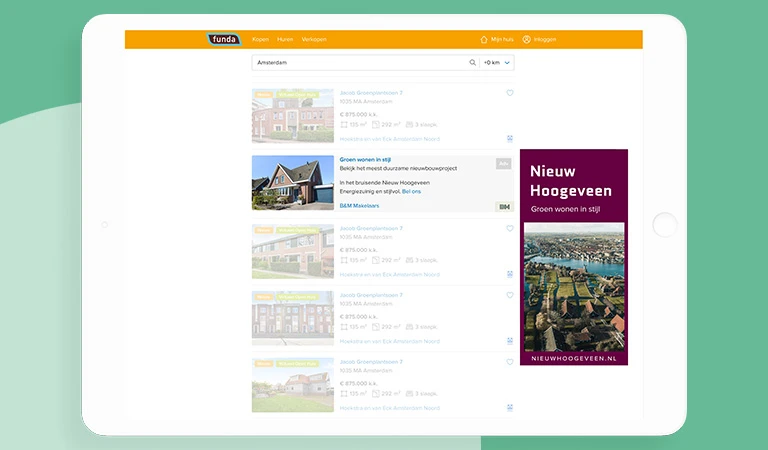This screenshot has width=768, height=450.
Task: Click the magnifier search icon
Action: tap(473, 63)
